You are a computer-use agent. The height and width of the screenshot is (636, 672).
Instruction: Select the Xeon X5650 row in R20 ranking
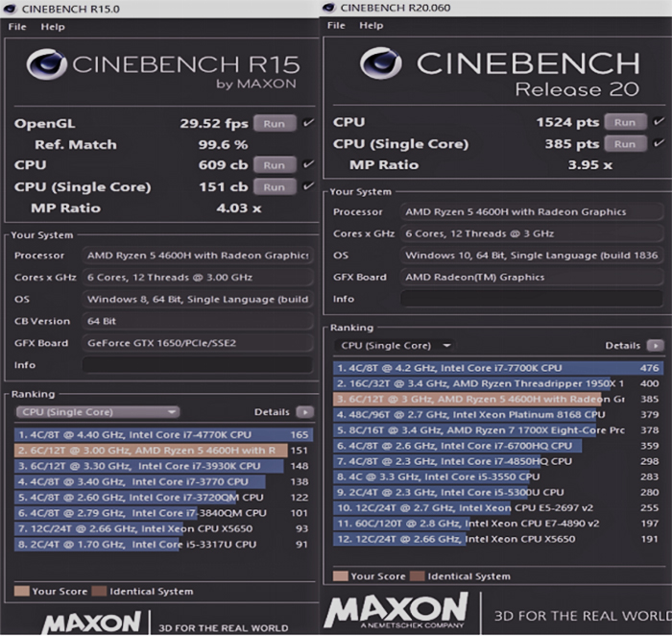(498, 539)
